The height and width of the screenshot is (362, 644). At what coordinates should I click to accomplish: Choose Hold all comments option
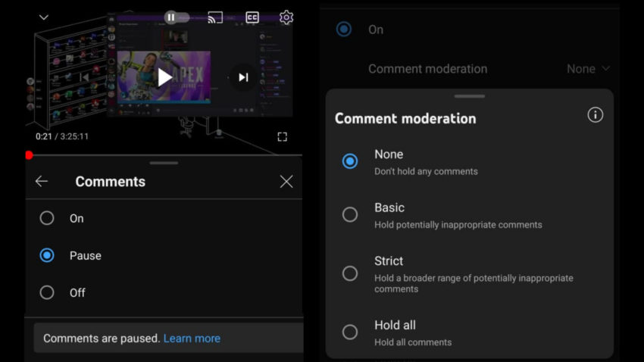point(350,332)
